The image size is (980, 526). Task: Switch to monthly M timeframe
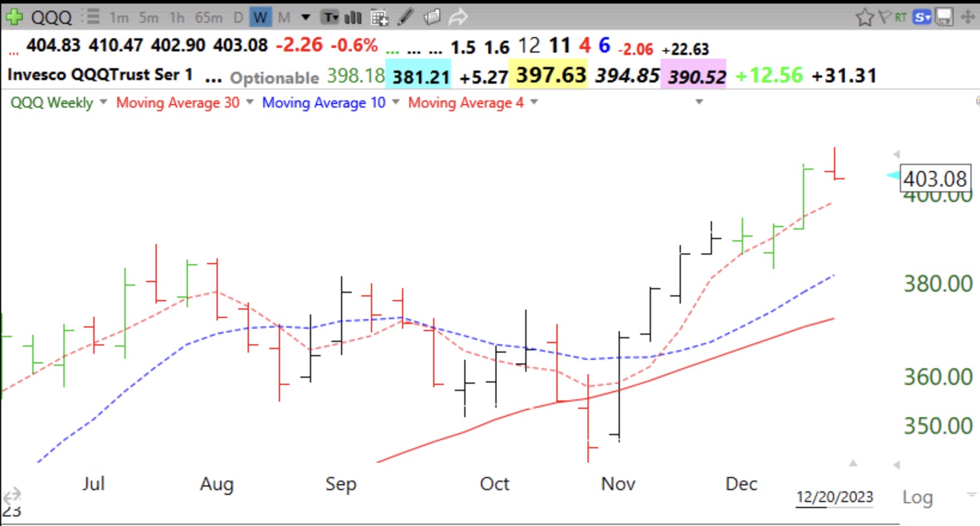coord(284,18)
